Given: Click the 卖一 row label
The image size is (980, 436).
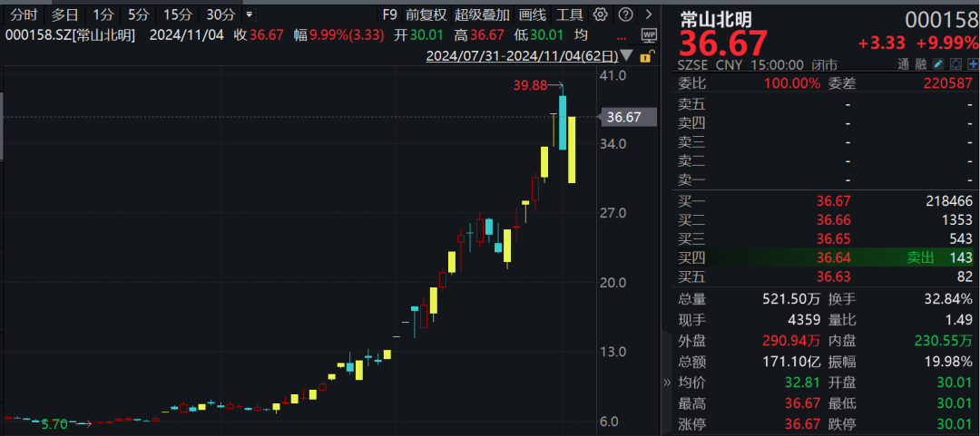Looking at the screenshot, I should click(x=691, y=179).
